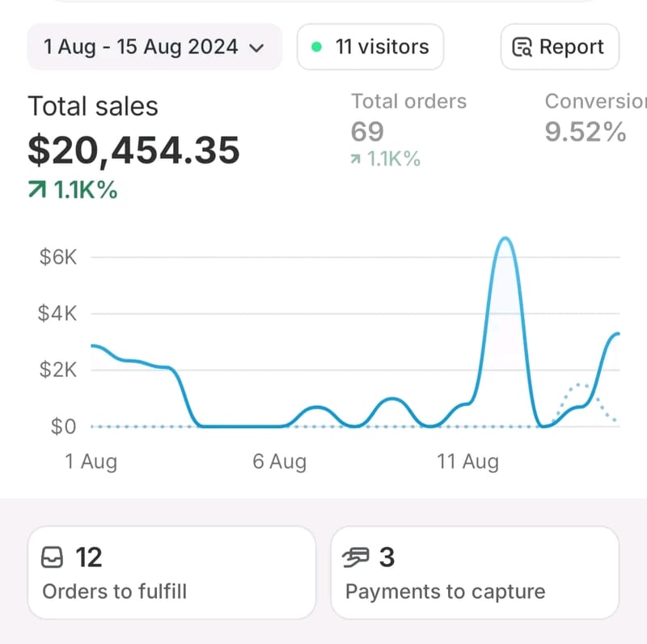Click the $20,454.35 sales amount
This screenshot has width=647, height=644.
pyautogui.click(x=133, y=150)
